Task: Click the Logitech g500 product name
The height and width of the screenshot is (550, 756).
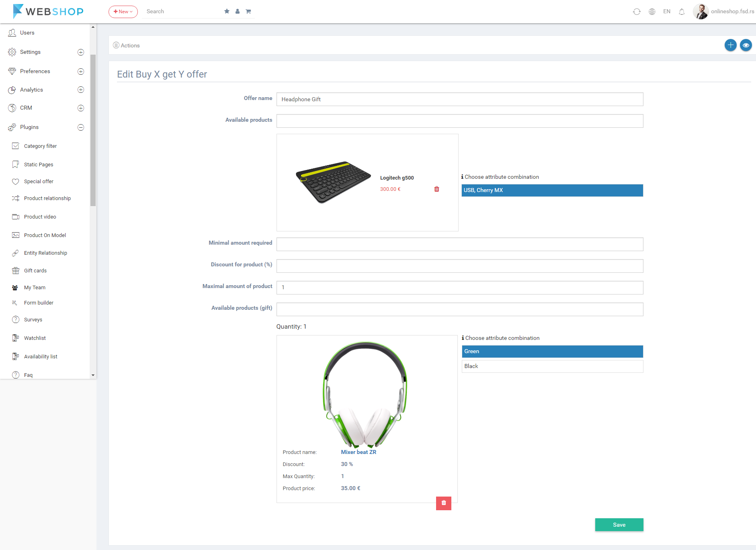Action: [x=397, y=178]
